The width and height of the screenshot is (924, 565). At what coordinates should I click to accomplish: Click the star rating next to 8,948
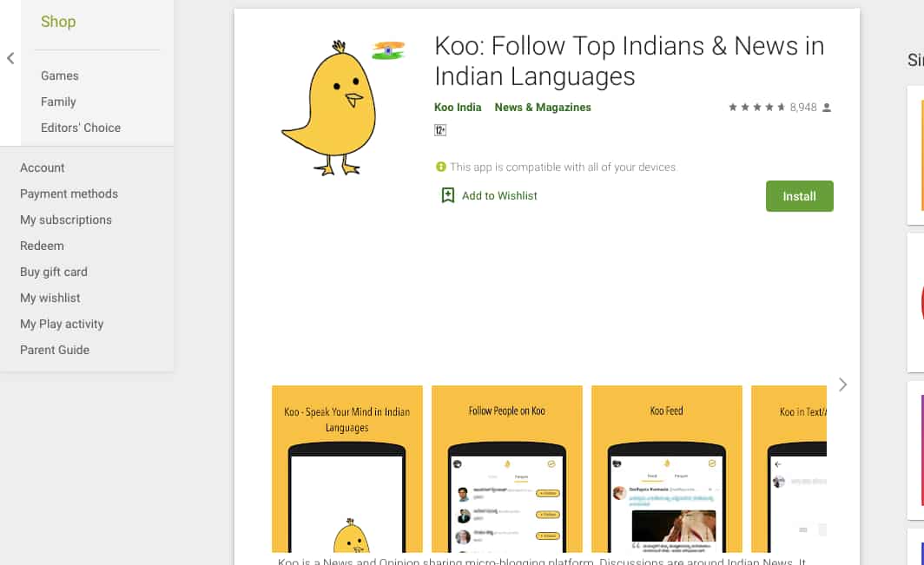point(756,108)
